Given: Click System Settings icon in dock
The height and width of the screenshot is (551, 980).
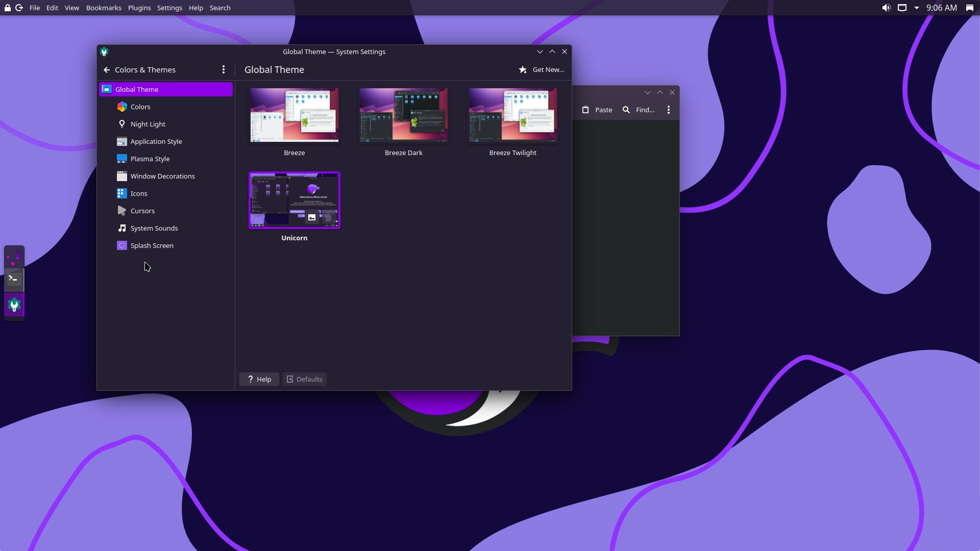Looking at the screenshot, I should click(x=14, y=305).
